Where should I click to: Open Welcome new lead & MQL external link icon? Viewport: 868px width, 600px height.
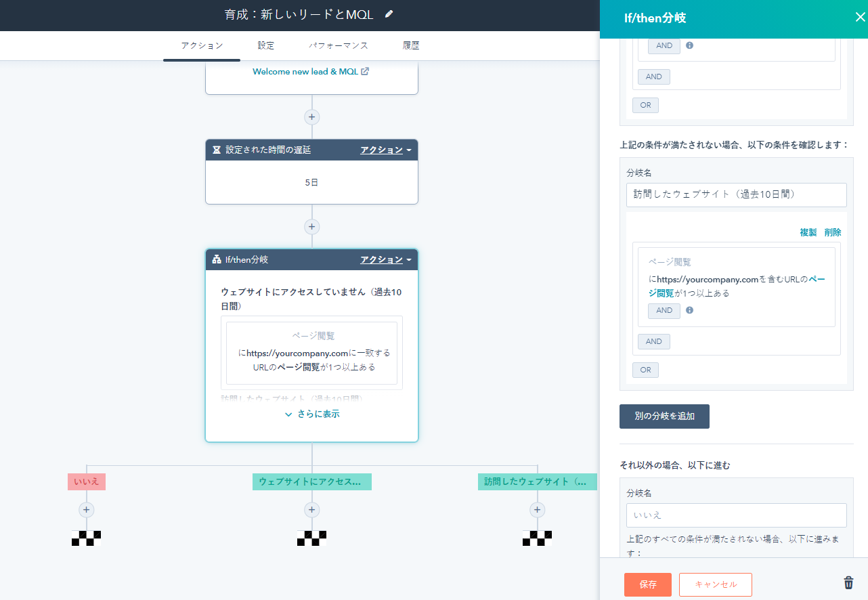point(365,71)
